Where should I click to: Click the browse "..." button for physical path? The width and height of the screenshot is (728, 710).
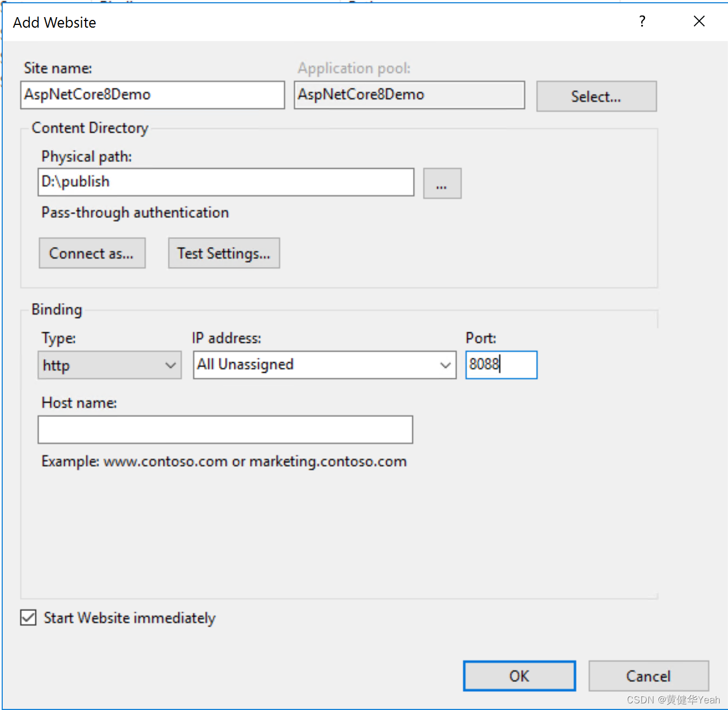442,183
